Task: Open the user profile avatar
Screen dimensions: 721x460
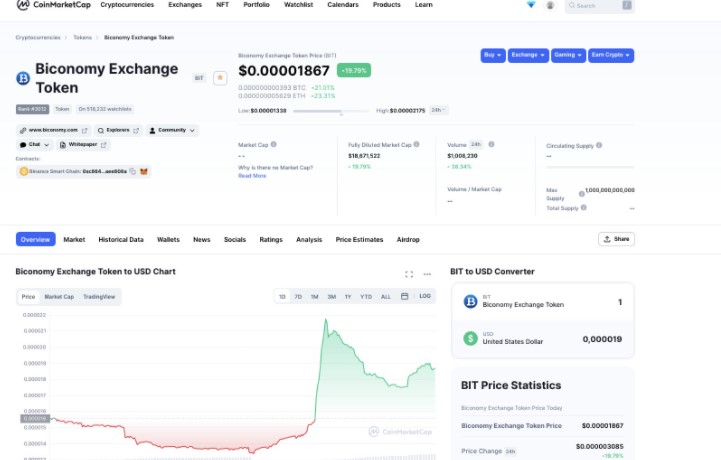Action: coord(550,6)
